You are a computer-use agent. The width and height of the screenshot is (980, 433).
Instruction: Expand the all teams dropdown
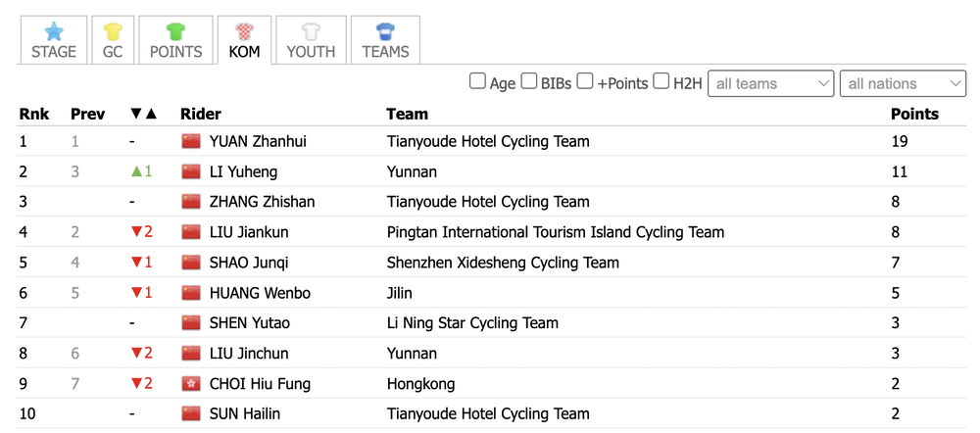coord(770,83)
